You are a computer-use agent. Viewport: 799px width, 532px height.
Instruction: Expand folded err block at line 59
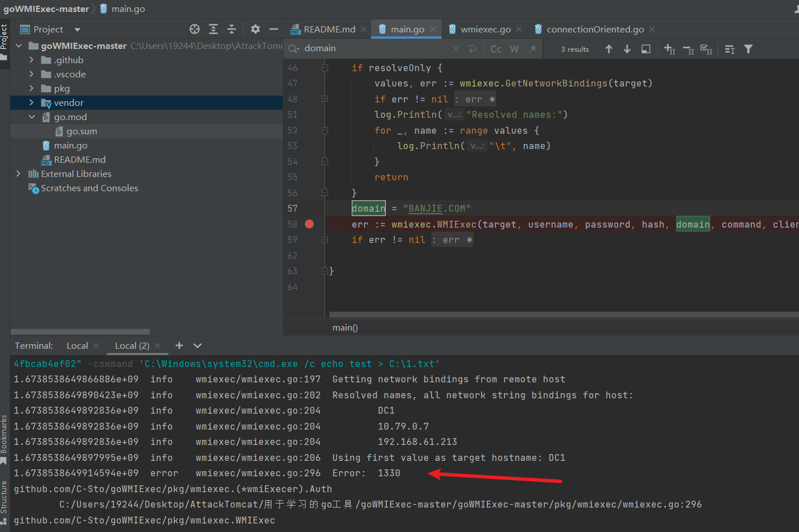point(324,240)
